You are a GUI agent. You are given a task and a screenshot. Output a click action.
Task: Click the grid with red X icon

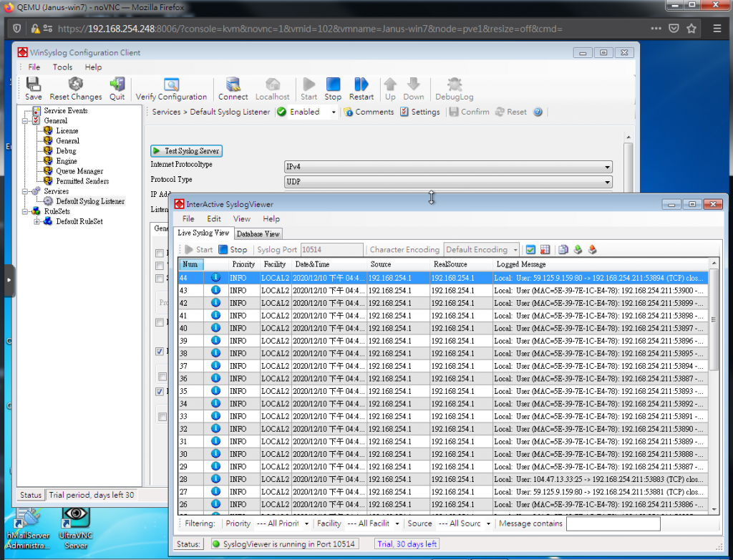545,250
